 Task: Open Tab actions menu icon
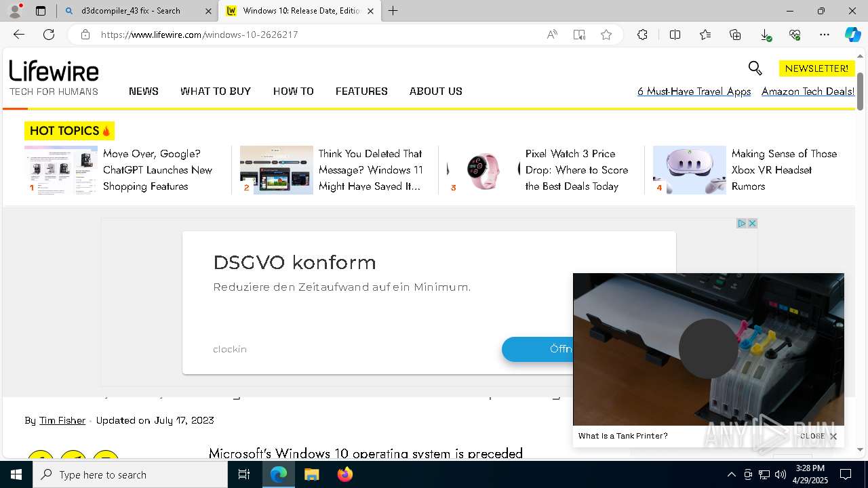click(41, 11)
